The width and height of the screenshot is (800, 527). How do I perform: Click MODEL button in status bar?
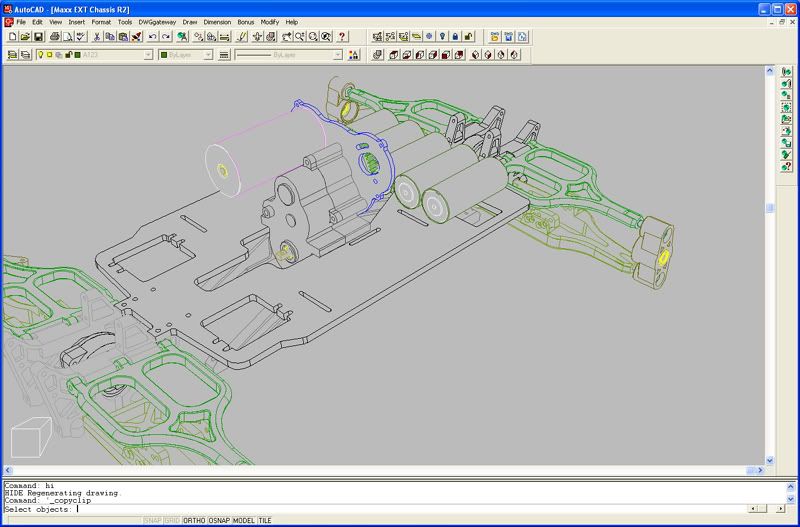(245, 521)
